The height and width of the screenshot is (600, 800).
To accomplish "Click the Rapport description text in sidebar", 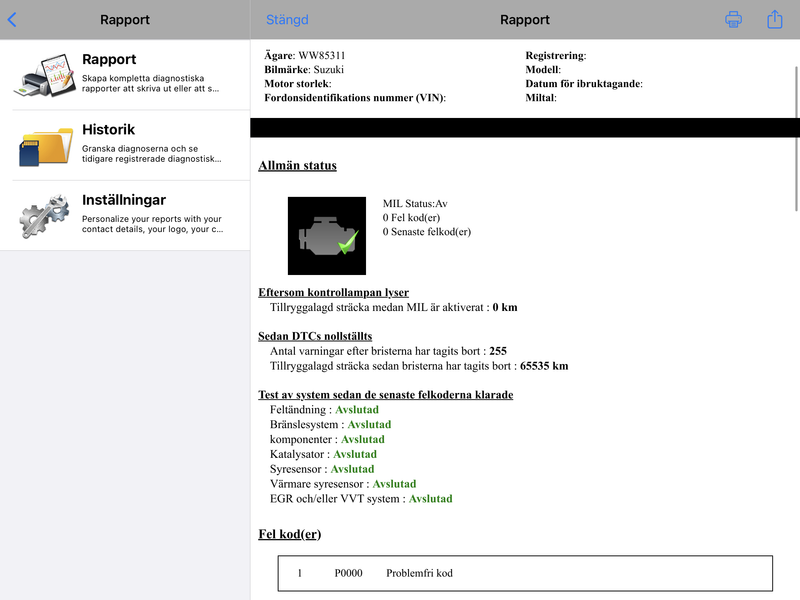I will click(x=151, y=83).
